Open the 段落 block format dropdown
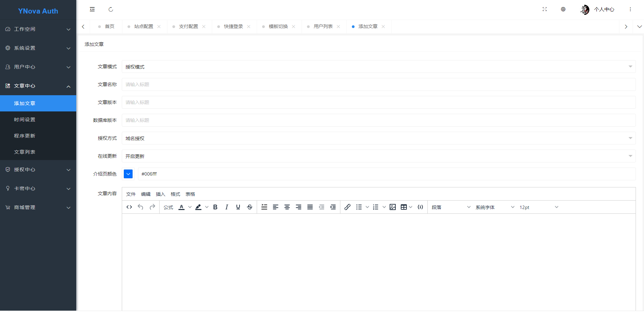Screen dimensions: 644x312 click(451, 207)
